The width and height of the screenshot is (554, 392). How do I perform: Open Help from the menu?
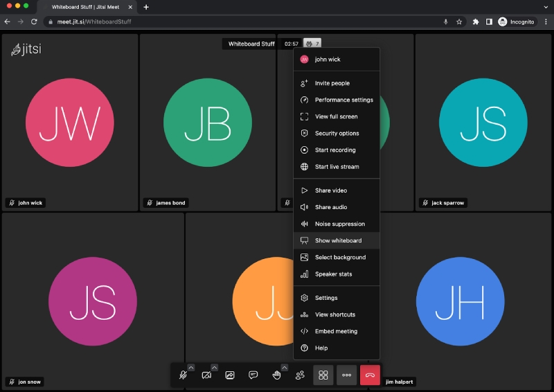pyautogui.click(x=337, y=348)
